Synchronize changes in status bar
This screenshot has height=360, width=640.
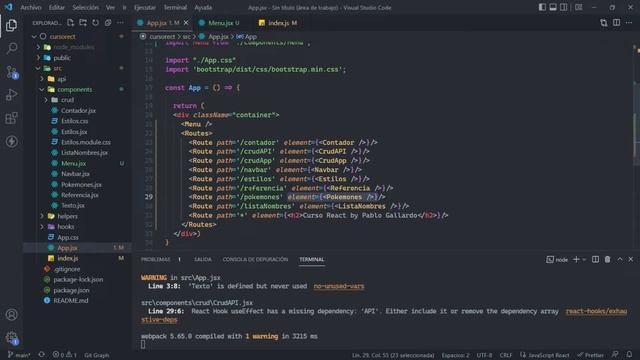[x=41, y=355]
